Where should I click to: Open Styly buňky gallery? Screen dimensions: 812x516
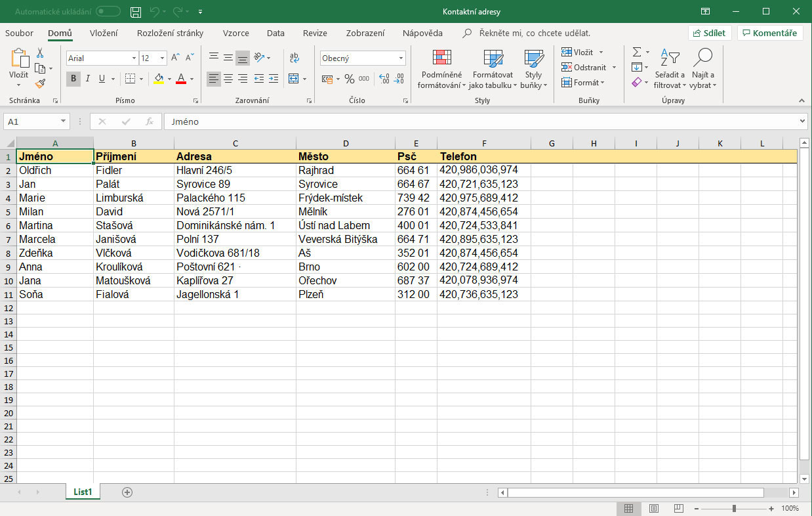[x=534, y=70]
